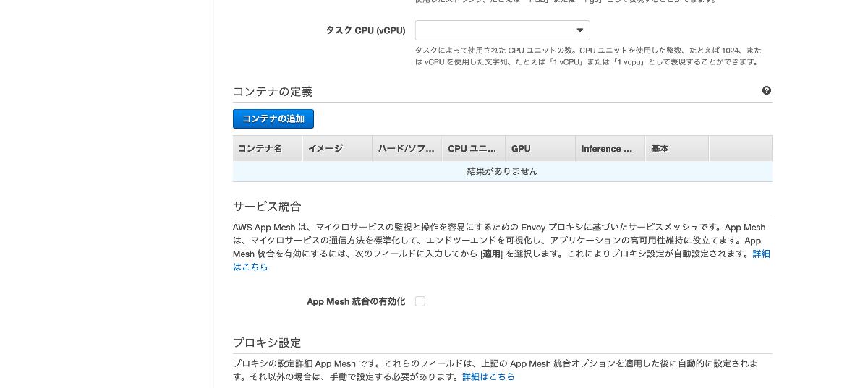
Task: Click the サービス統合 section heading
Action: tap(267, 207)
